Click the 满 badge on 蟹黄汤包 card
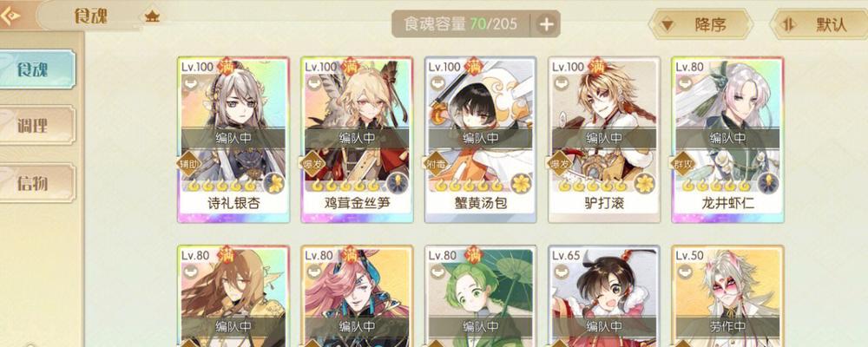The width and height of the screenshot is (868, 347). click(x=474, y=67)
